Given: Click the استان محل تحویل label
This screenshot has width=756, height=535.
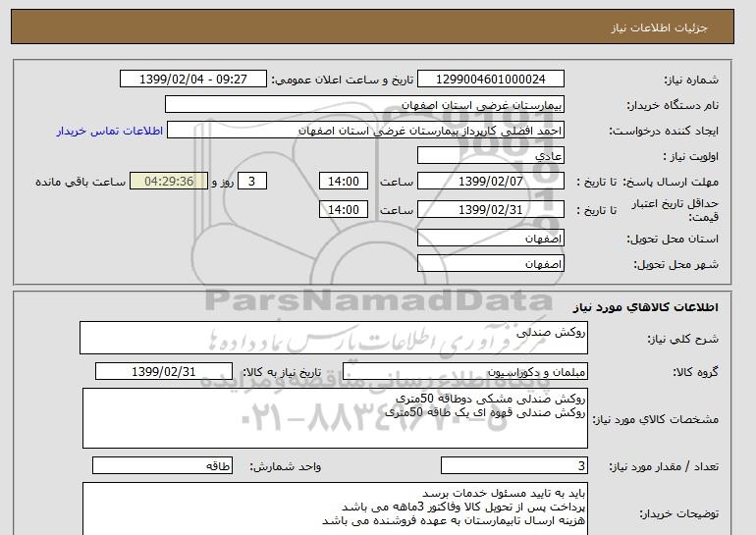Looking at the screenshot, I should pyautogui.click(x=673, y=240).
